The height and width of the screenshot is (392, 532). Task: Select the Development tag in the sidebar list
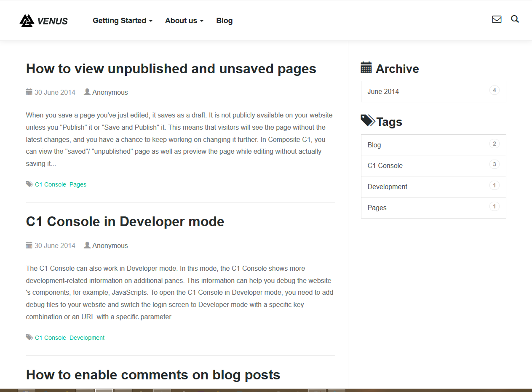[387, 187]
